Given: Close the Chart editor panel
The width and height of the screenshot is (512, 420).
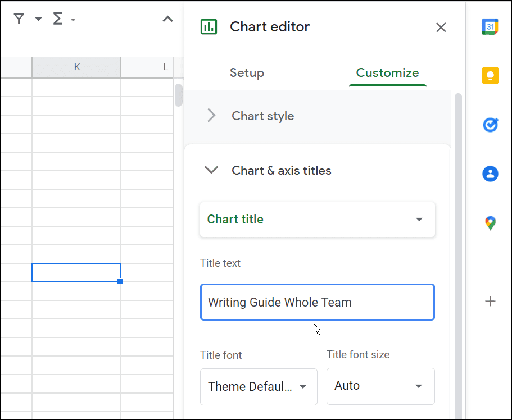Looking at the screenshot, I should (x=441, y=28).
